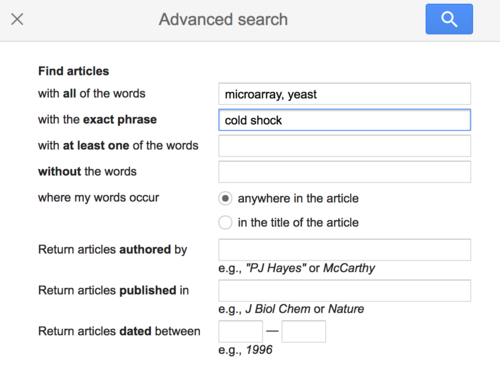Click the 'e.g., "PJ Hayes" or McCarthy' hint
The image size is (500, 378).
[297, 268]
